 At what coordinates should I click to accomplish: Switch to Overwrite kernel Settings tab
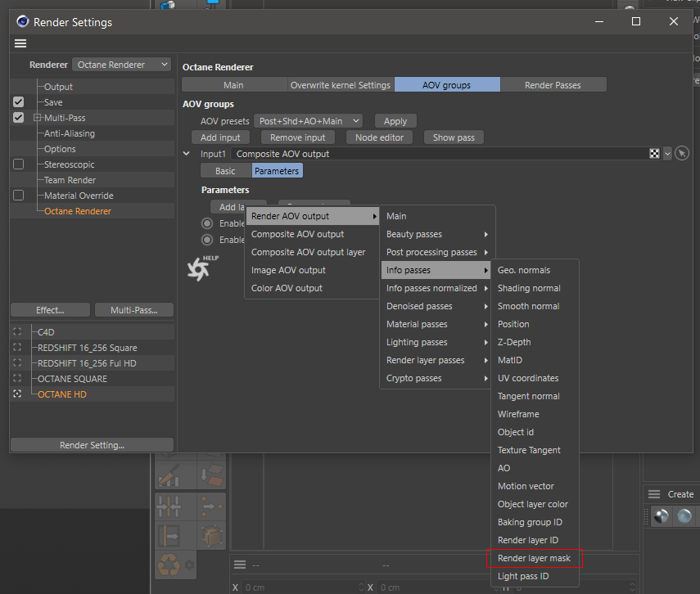click(x=341, y=85)
